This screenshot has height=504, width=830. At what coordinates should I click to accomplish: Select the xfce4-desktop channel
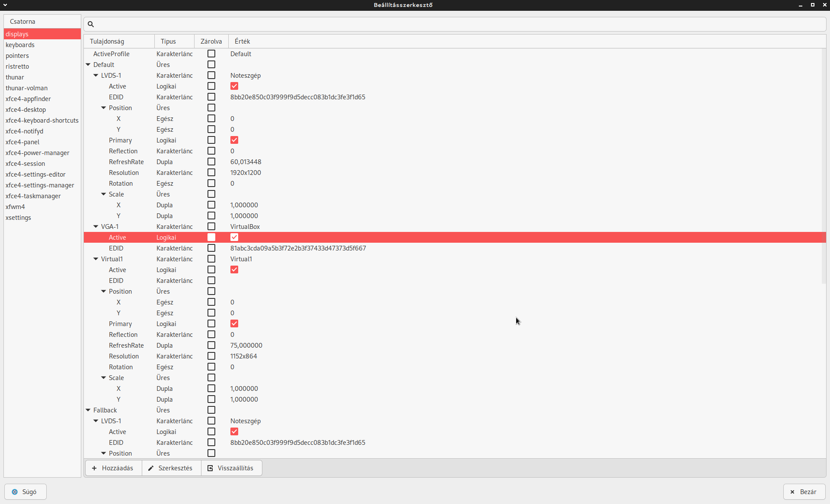(42, 110)
